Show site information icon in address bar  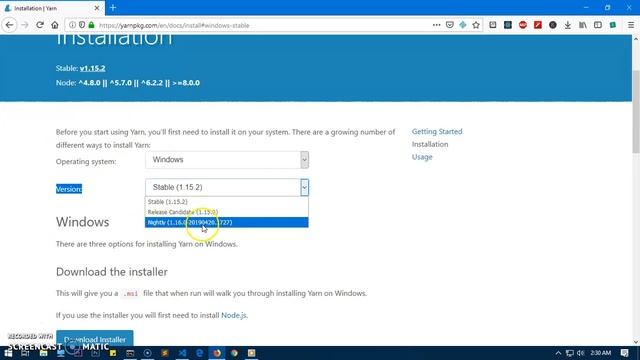click(x=72, y=25)
